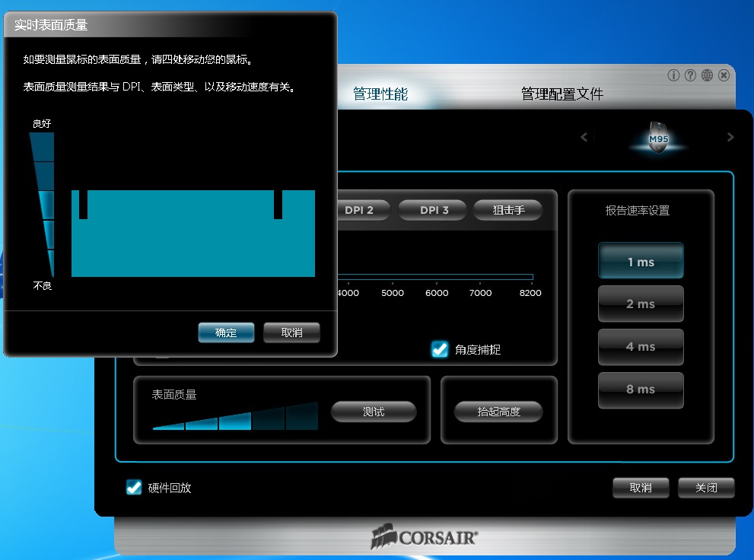Click the 良好 to 不良 quality gauge
The image size is (754, 560).
point(43,205)
